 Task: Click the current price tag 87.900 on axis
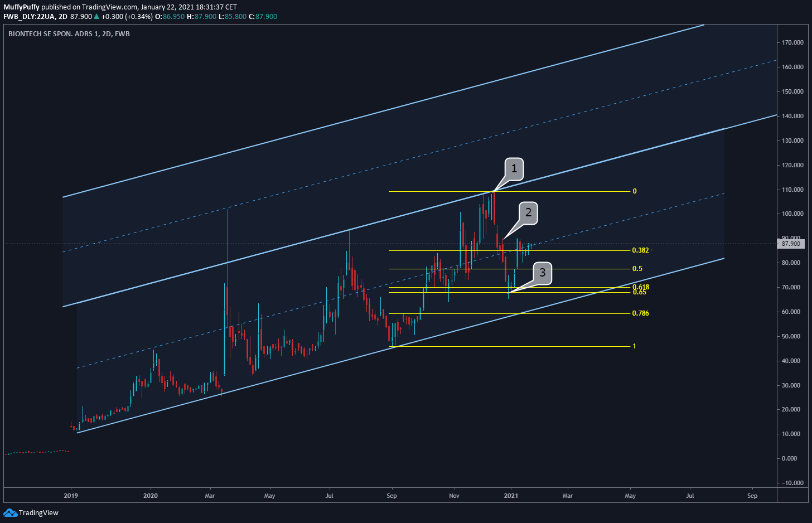(x=791, y=244)
